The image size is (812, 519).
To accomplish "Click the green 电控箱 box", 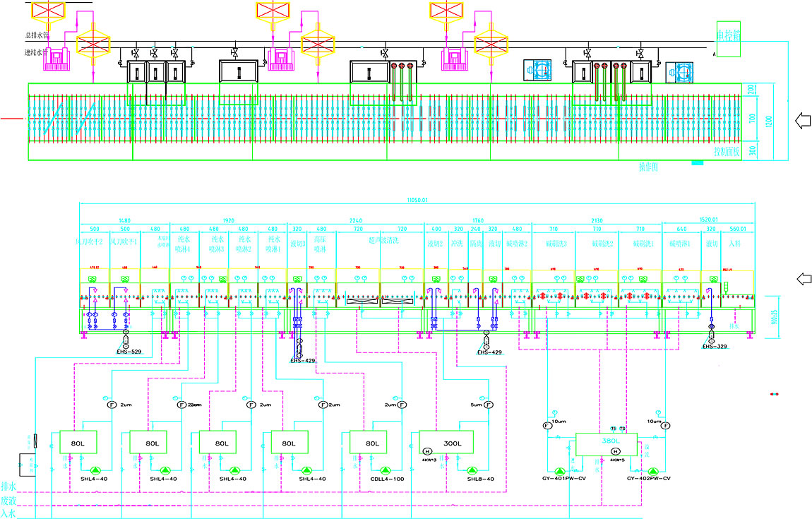I will pos(728,39).
